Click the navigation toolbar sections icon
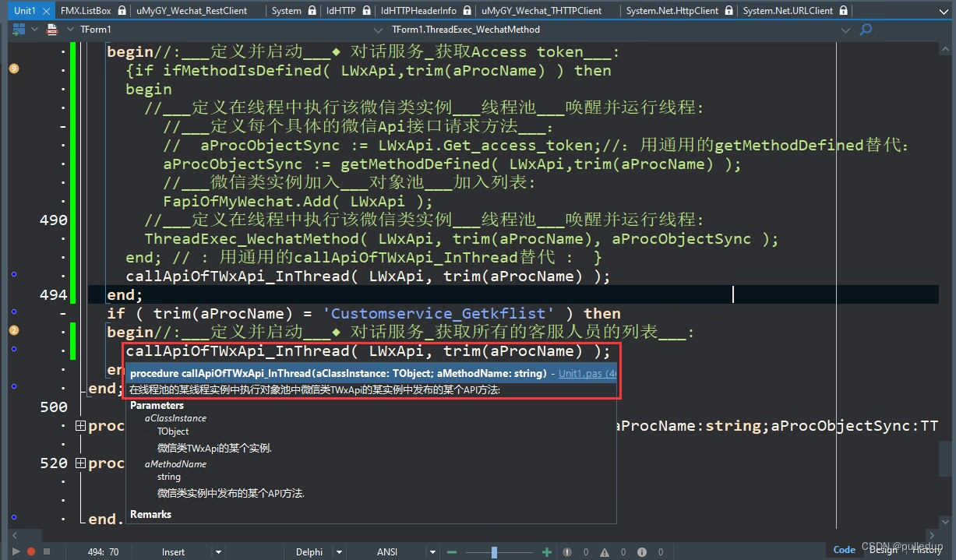The height and width of the screenshot is (560, 956). (x=18, y=30)
